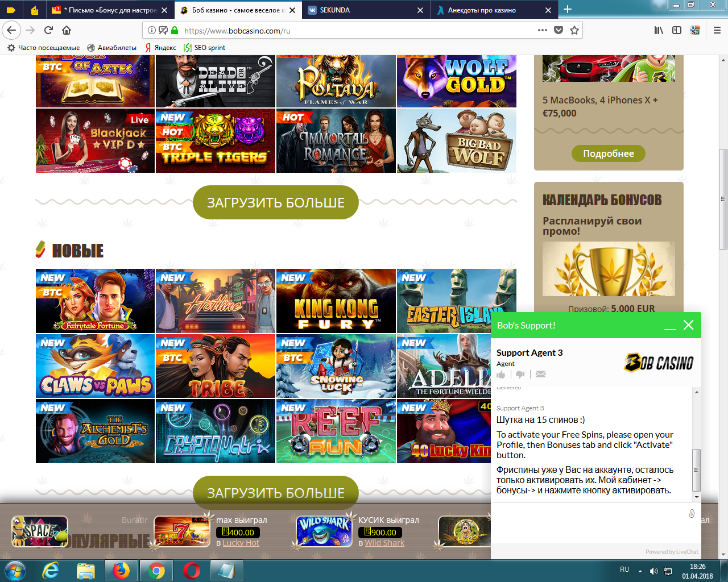The width and height of the screenshot is (728, 582).
Task: Rate the support agent thumbs up
Action: (x=501, y=374)
